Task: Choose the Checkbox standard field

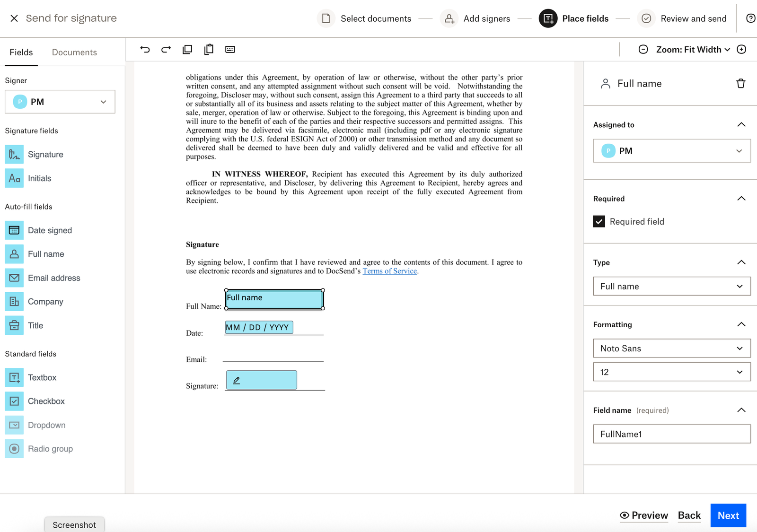Action: click(46, 401)
